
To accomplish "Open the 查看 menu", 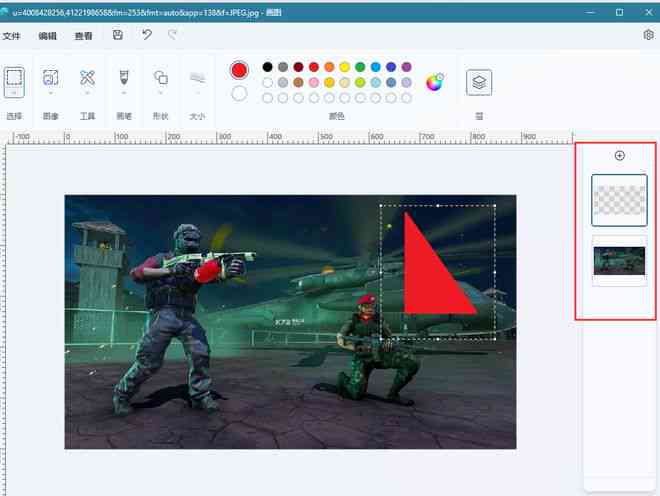I will click(83, 36).
